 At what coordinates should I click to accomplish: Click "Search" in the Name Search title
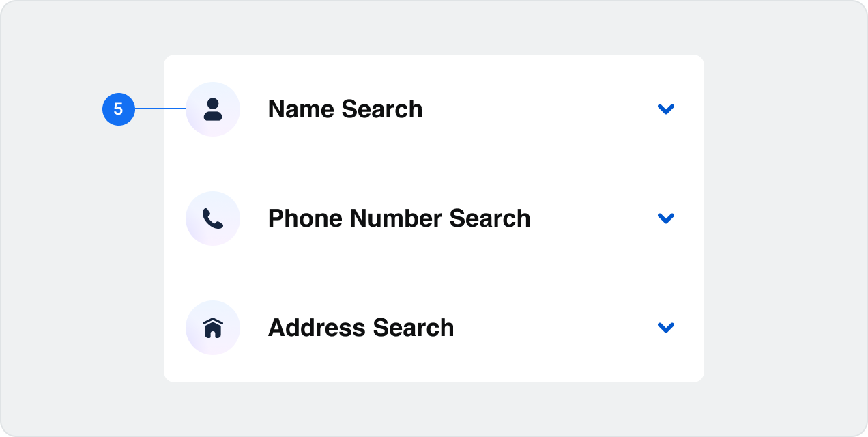[x=382, y=109]
